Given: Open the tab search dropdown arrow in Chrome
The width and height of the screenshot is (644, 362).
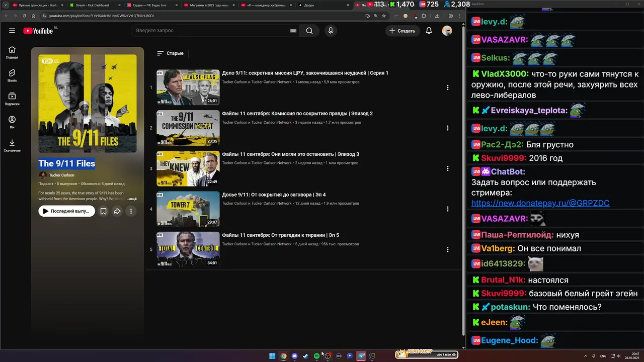Looking at the screenshot, I should click(x=6, y=5).
